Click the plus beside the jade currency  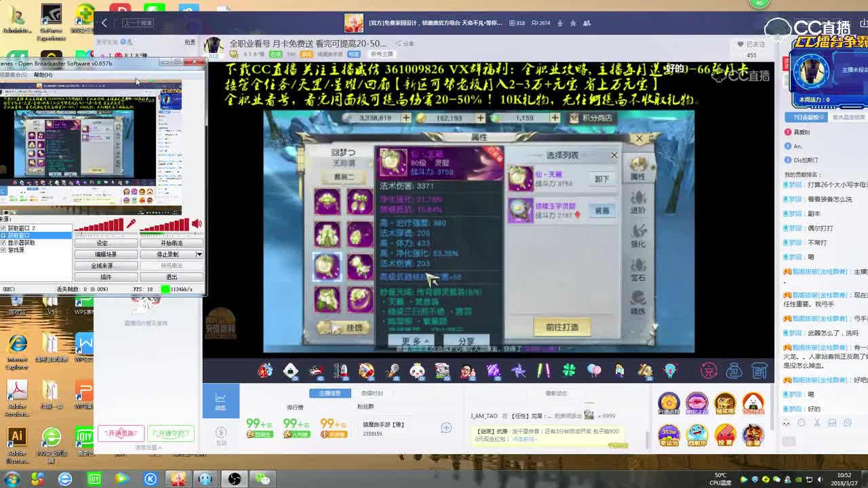point(555,118)
